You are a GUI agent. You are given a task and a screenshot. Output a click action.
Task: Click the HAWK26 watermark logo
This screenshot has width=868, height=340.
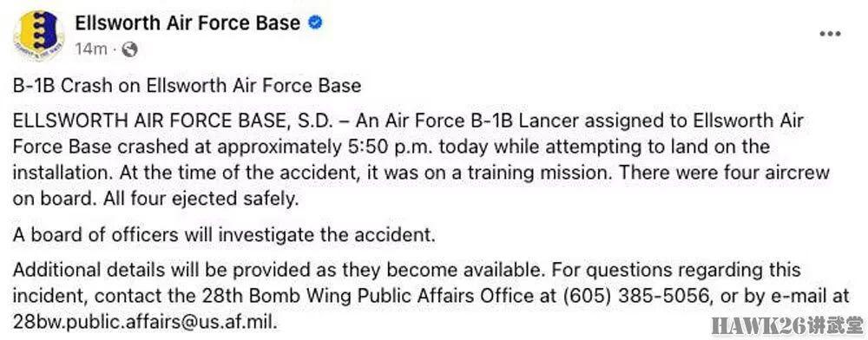pyautogui.click(x=788, y=324)
